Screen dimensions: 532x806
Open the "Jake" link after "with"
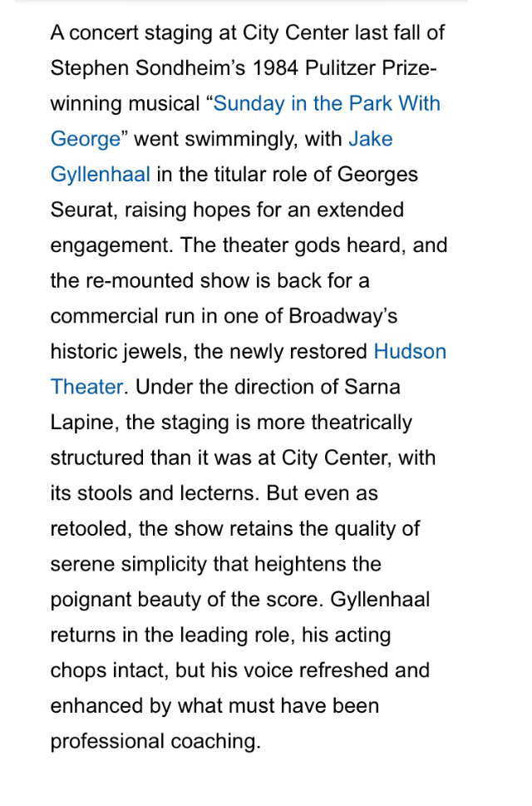coord(370,139)
